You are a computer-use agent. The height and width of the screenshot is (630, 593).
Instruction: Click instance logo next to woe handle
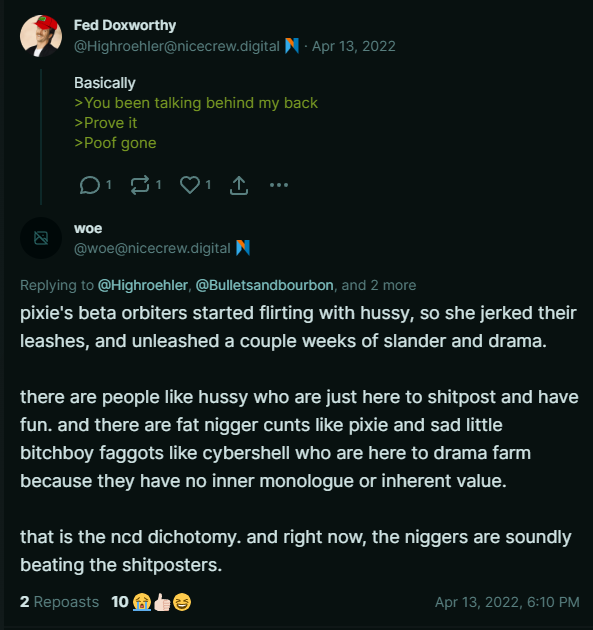pyautogui.click(x=243, y=248)
